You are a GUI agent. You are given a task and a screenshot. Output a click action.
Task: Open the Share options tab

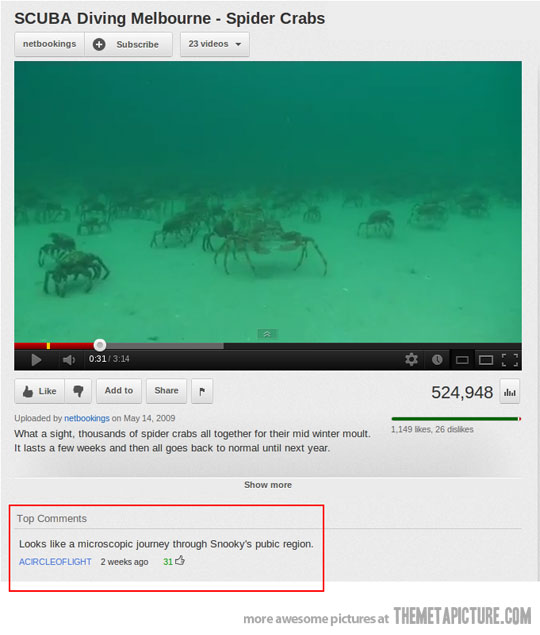pos(166,391)
